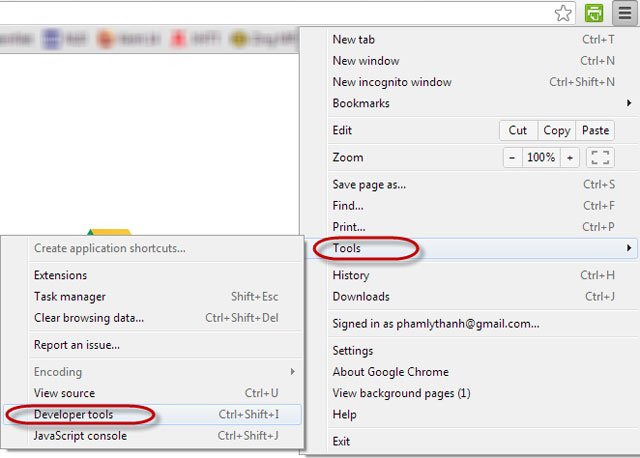Open Settings from the menu
This screenshot has height=458, width=640.
pos(473,351)
